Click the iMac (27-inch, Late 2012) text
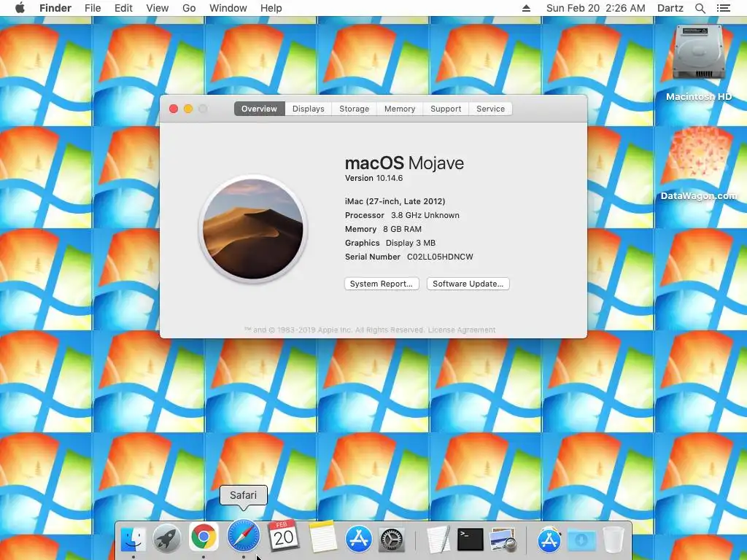 tap(395, 201)
